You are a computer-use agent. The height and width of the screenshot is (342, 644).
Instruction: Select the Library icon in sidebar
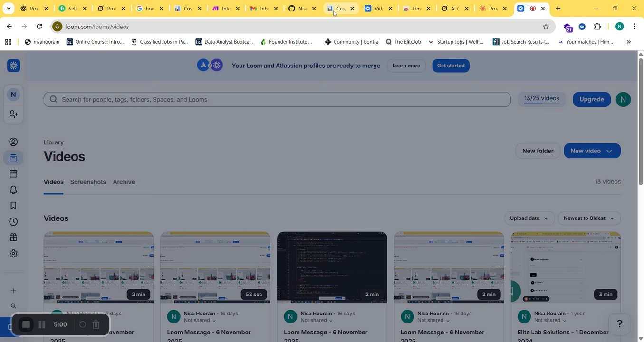pos(13,158)
